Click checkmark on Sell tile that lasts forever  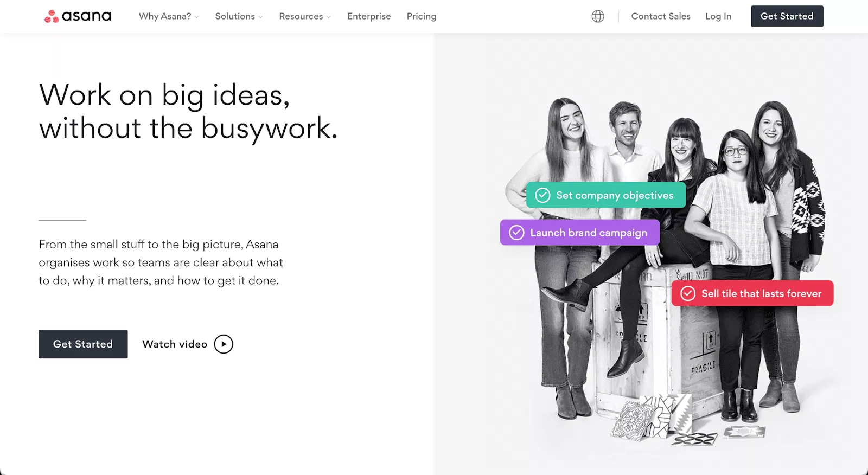pyautogui.click(x=688, y=293)
